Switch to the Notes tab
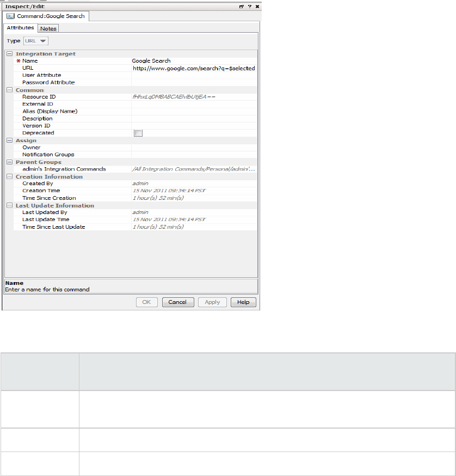456x476 pixels. pos(48,28)
